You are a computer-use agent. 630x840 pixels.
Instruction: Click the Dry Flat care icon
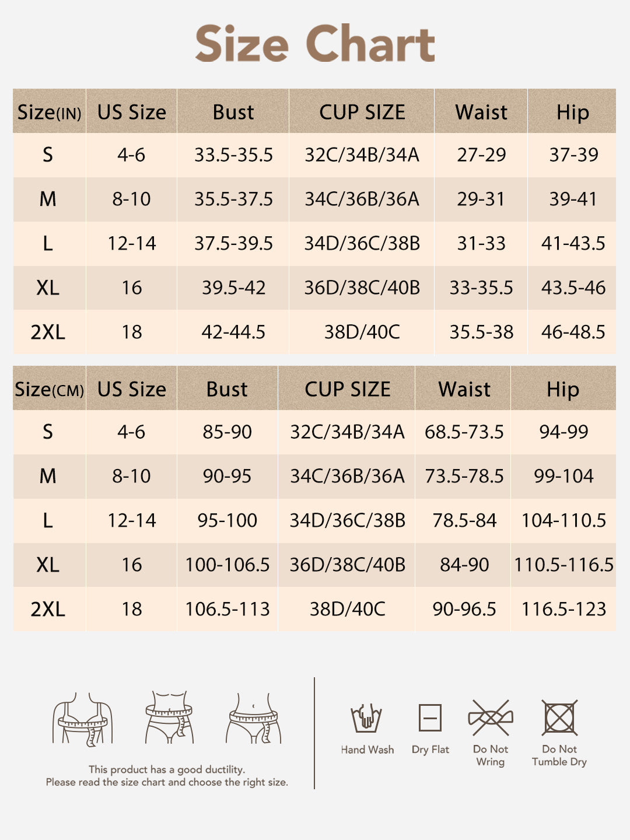click(x=430, y=718)
